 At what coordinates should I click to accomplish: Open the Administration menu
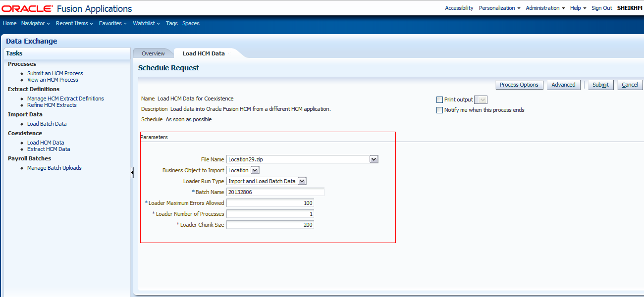[542, 8]
